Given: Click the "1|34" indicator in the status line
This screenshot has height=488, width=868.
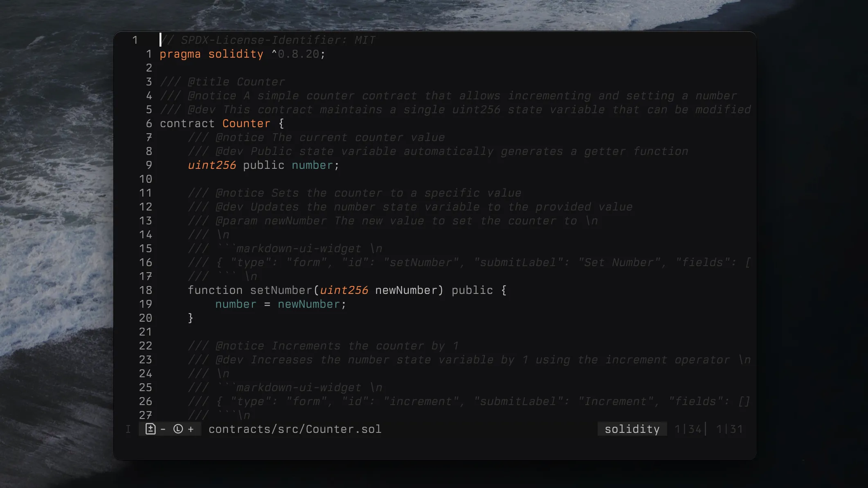Looking at the screenshot, I should click(688, 429).
